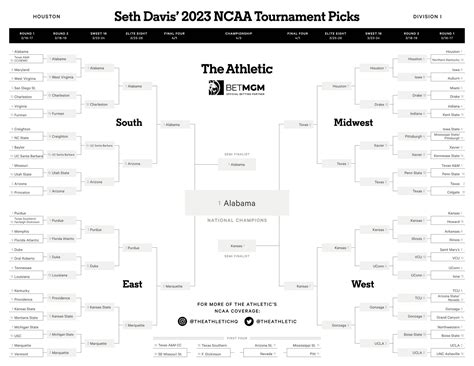Viewport: 474px width, 366px height.
Task: Click the Instagram icon beside @THEATHLETICHQ
Action: coord(182,321)
